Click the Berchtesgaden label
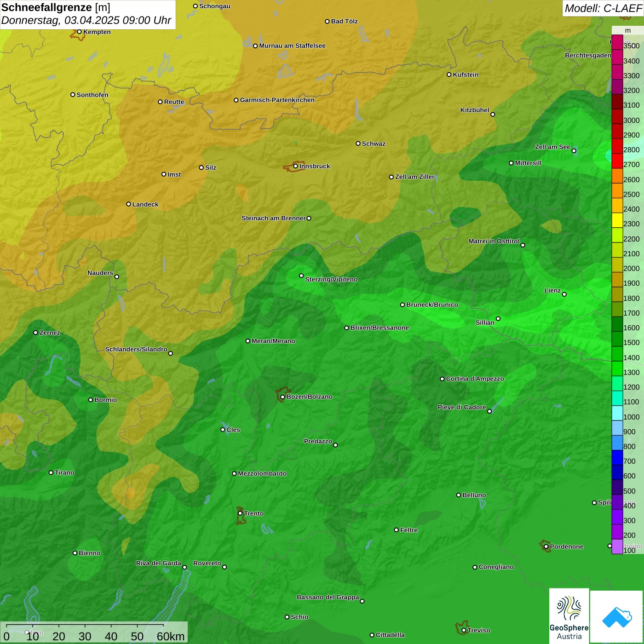 pos(588,55)
